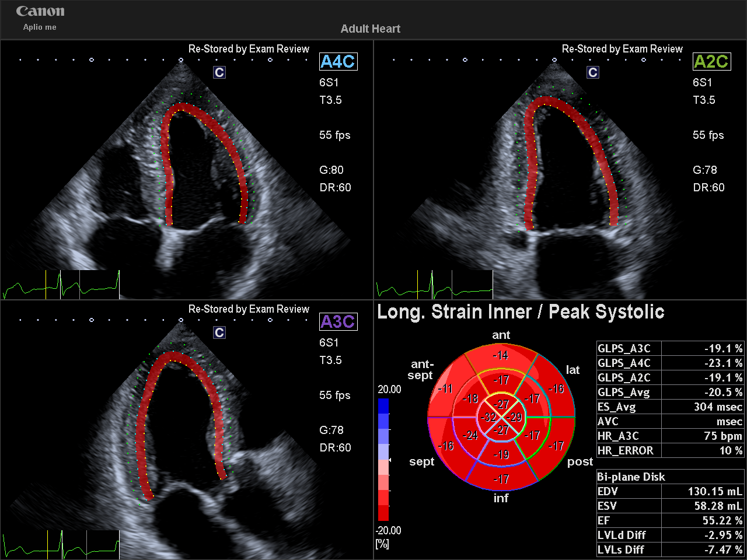Click the yellow ECG marker in A4C
Image resolution: width=747 pixels, height=560 pixels.
[x=46, y=285]
